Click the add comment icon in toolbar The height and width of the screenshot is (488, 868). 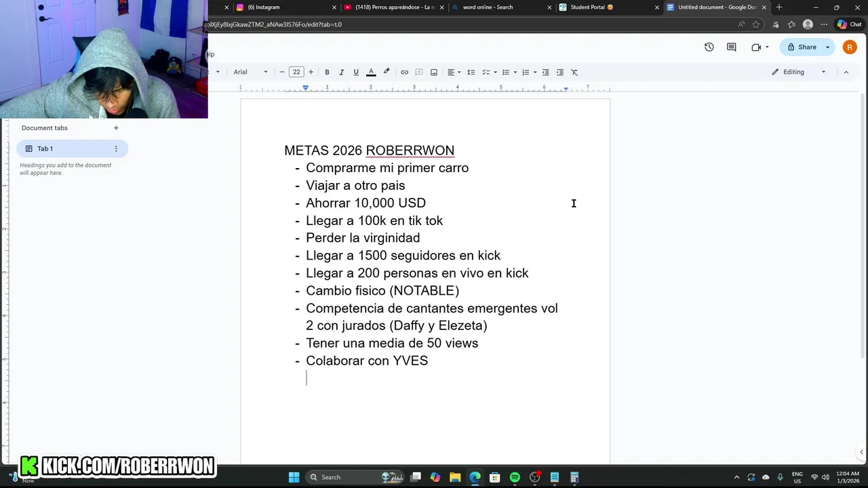tap(419, 72)
